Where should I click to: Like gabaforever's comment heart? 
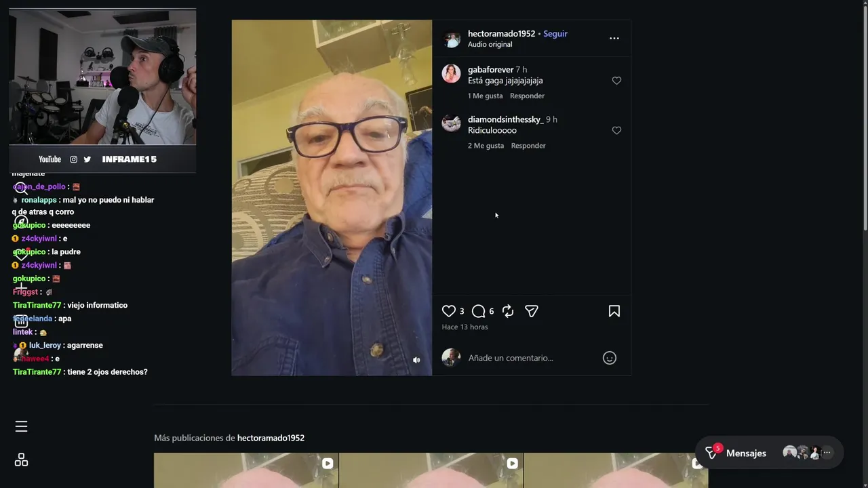[x=616, y=81]
